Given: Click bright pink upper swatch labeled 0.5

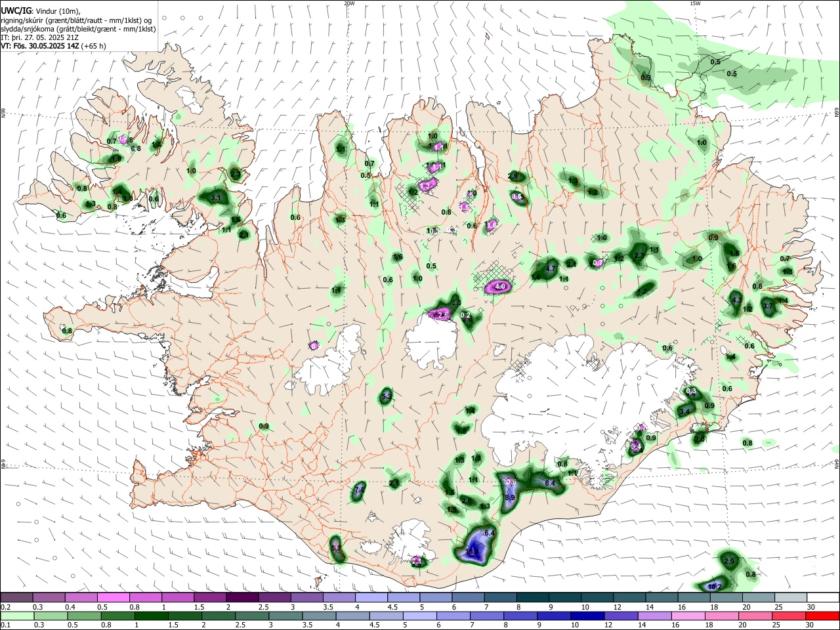Looking at the screenshot, I should [113, 597].
